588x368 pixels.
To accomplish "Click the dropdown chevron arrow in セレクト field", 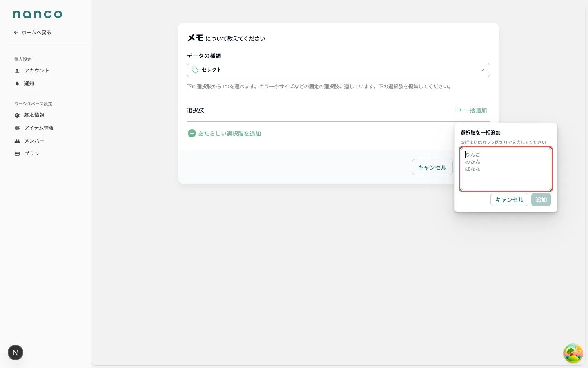I will (x=482, y=70).
